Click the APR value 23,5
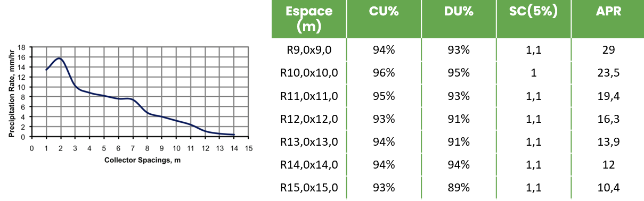644x201 pixels. 608,73
